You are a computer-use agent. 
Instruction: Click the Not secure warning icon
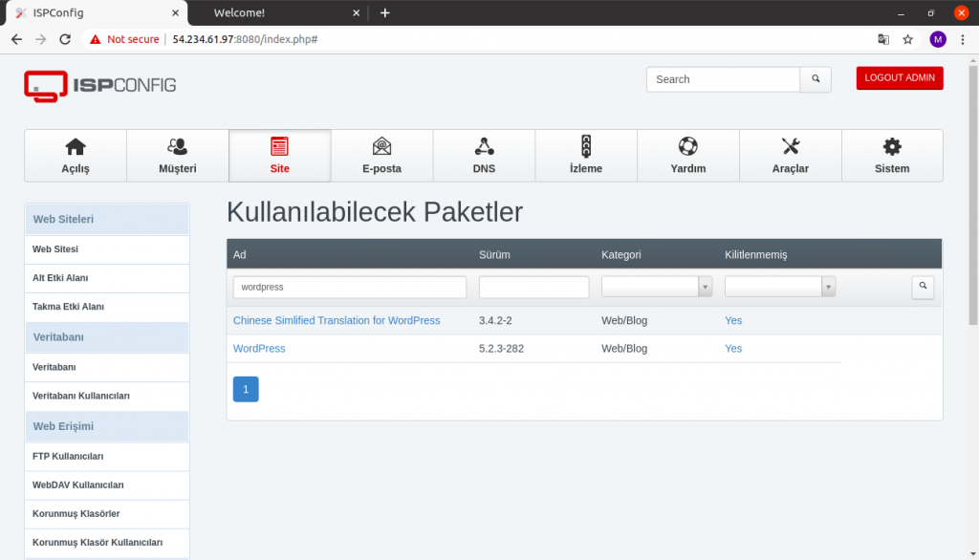[x=95, y=39]
